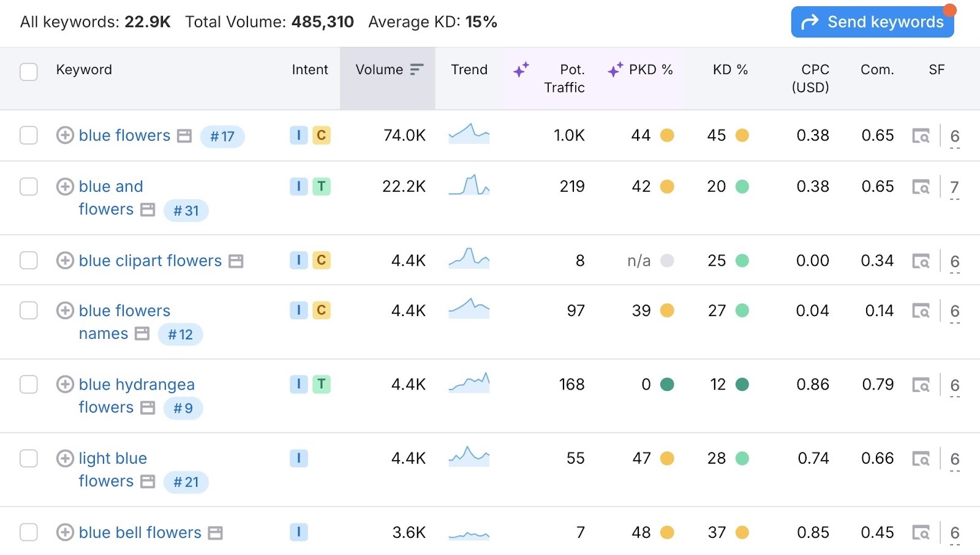
Task: Click the green KD dot for "blue hydrangea flowers"
Action: point(742,384)
